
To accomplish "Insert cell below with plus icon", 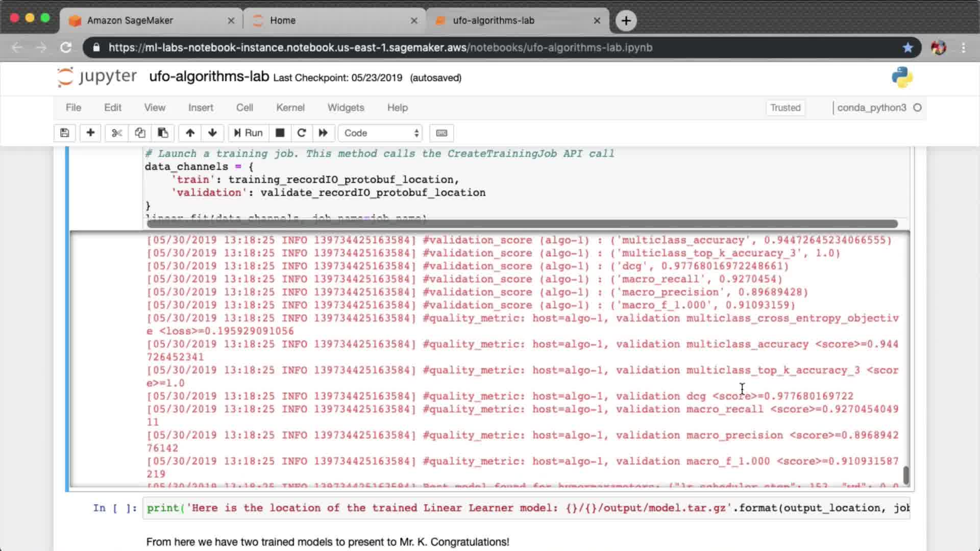I will coord(90,133).
